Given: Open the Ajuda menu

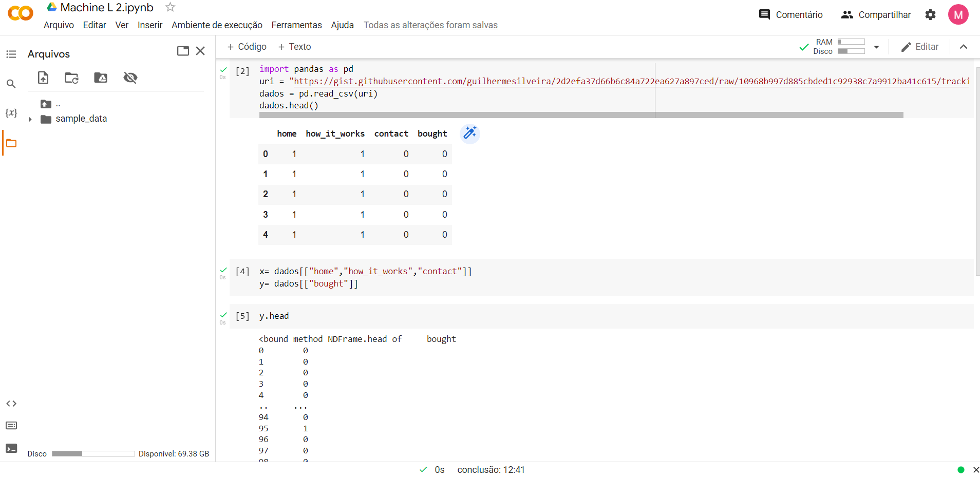Looking at the screenshot, I should (342, 25).
